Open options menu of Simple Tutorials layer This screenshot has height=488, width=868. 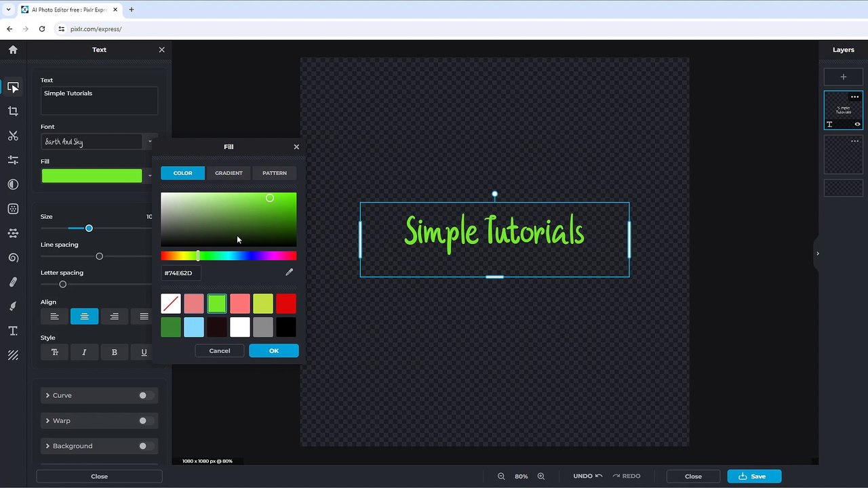click(x=854, y=97)
